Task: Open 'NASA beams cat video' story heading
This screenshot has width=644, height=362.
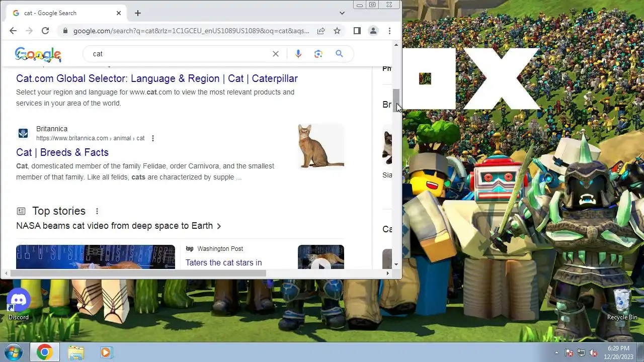Action: pos(114,226)
